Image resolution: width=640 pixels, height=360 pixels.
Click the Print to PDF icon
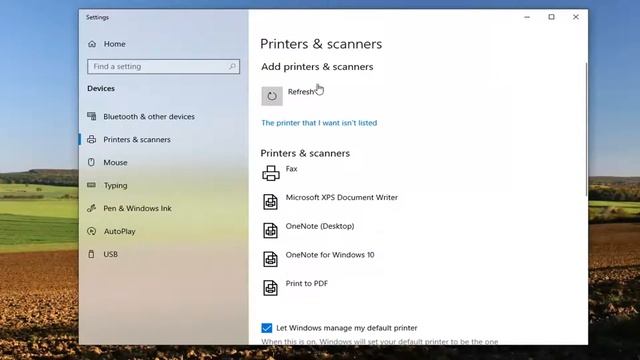(270, 287)
